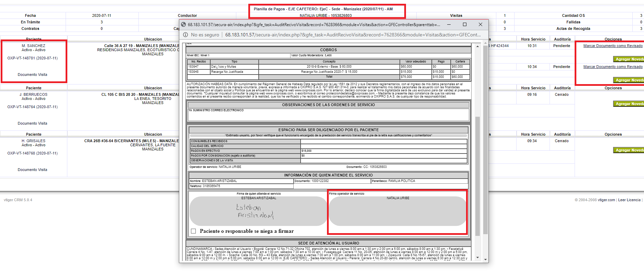Click 'Agregar Novedad' for H. Grisales
644x274 pixels.
click(629, 150)
